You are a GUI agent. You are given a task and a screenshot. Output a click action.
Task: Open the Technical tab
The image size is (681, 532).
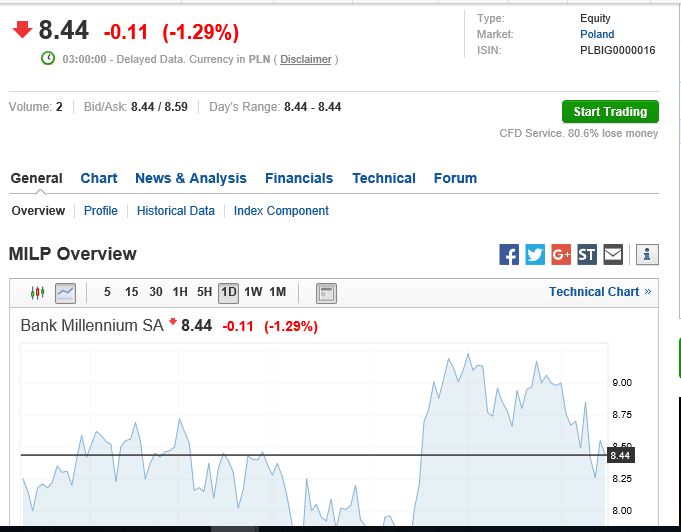tap(384, 178)
